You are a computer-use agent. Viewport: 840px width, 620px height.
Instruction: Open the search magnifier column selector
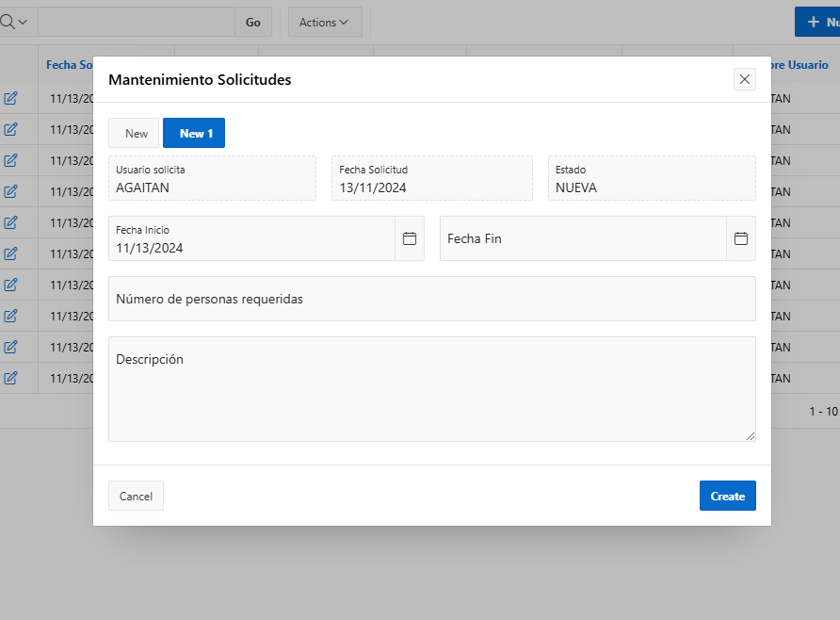[8, 21]
